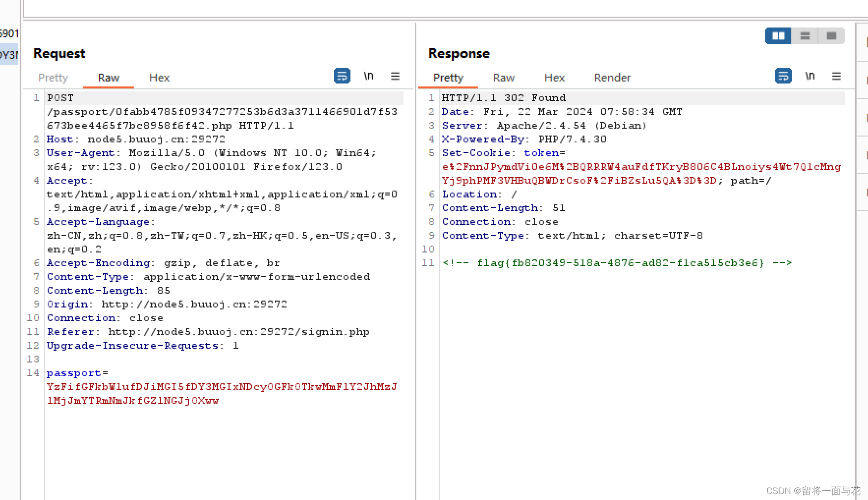Open Request panel hamburger options menu
The height and width of the screenshot is (500, 868).
[x=395, y=76]
